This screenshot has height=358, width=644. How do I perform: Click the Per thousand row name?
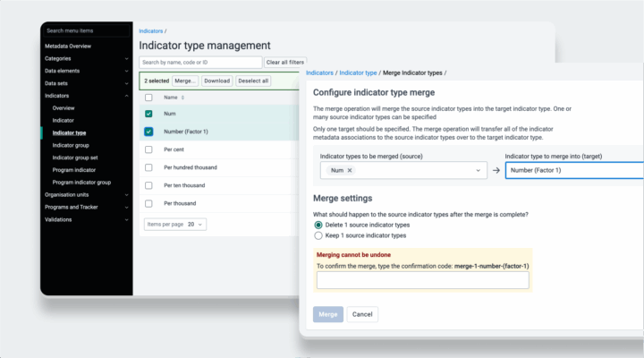(x=180, y=203)
